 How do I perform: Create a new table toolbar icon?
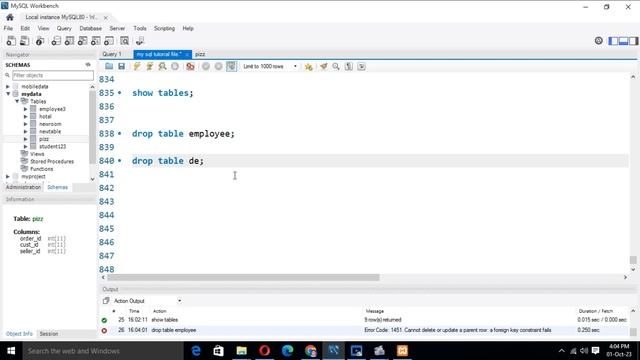69,41
